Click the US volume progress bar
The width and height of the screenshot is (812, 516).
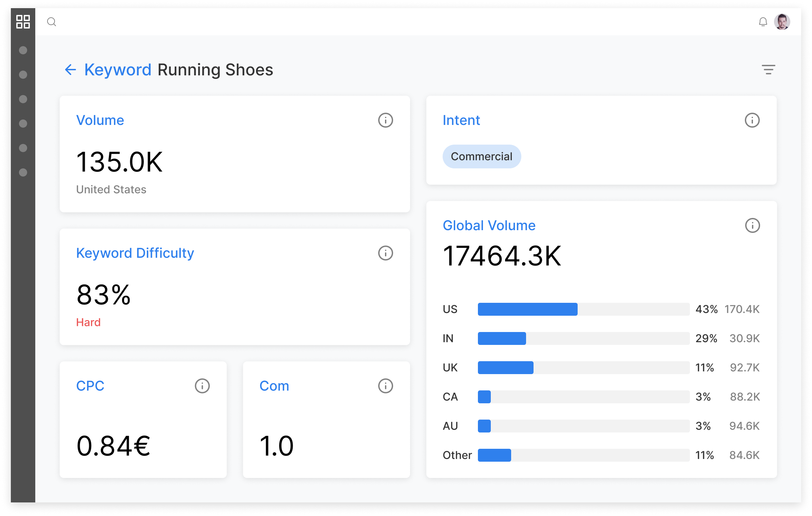pyautogui.click(x=583, y=309)
